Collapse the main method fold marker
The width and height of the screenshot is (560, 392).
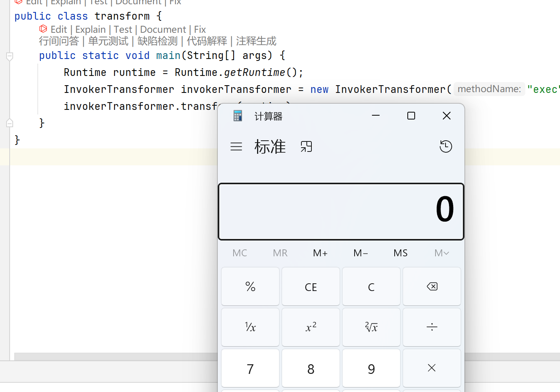coord(10,56)
